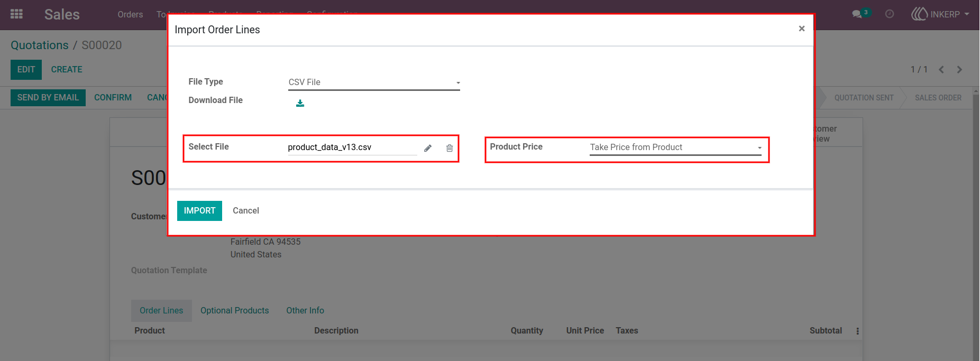Expand the Product Price dropdown

click(675, 147)
